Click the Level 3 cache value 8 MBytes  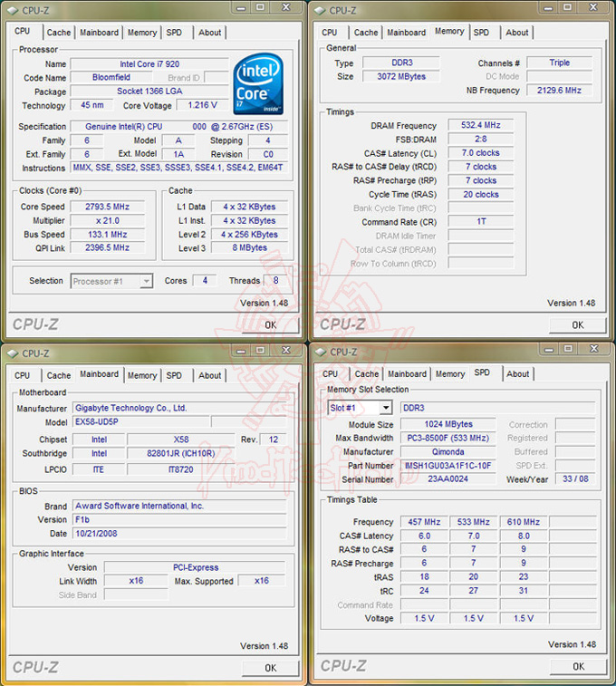tap(250, 247)
